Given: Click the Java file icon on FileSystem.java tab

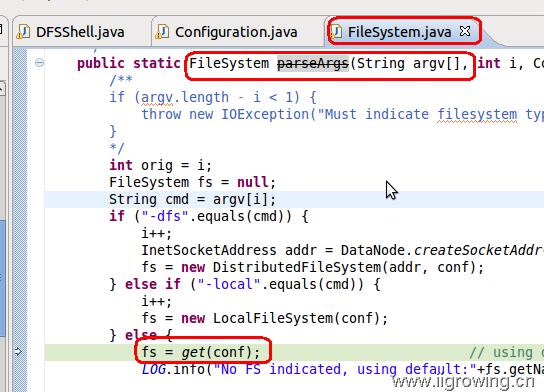Looking at the screenshot, I should [x=335, y=32].
